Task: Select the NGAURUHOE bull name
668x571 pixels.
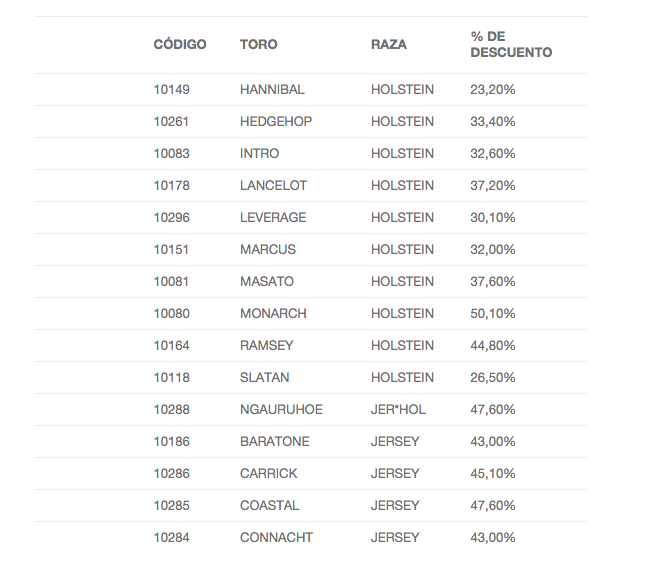Action: (x=282, y=410)
